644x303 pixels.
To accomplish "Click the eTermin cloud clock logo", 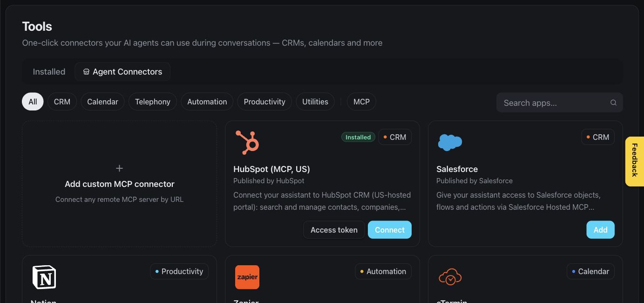I will 450,277.
